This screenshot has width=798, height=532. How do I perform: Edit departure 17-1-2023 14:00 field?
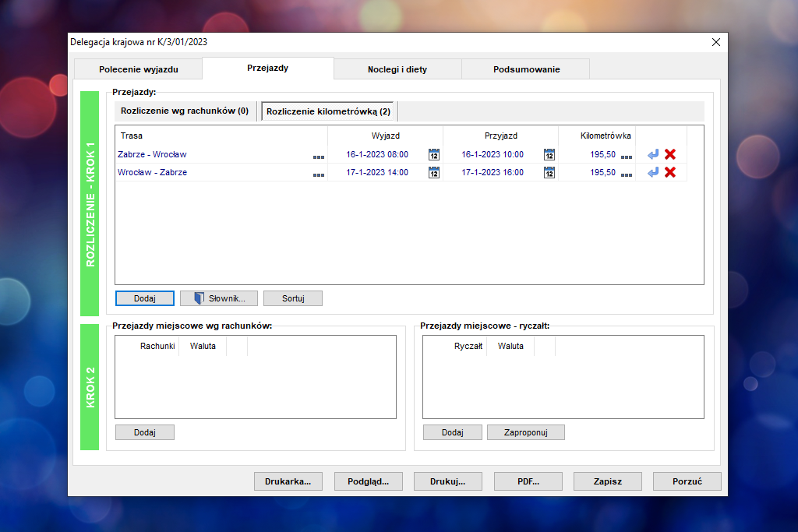pos(377,172)
